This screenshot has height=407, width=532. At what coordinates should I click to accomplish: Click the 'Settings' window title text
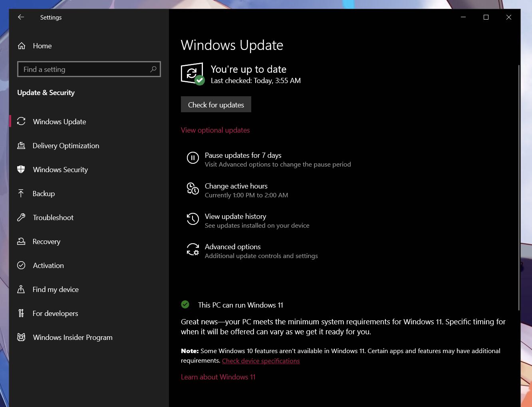click(x=51, y=18)
